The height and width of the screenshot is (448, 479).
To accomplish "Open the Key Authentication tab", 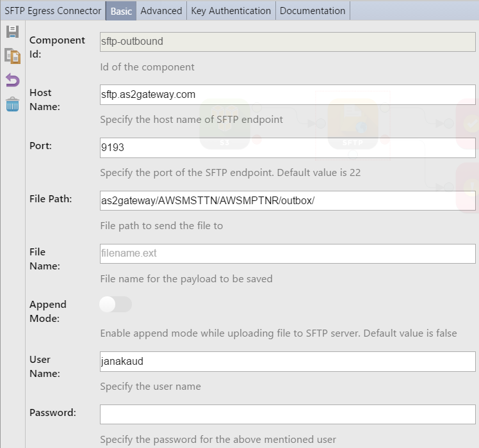I will click(x=231, y=11).
